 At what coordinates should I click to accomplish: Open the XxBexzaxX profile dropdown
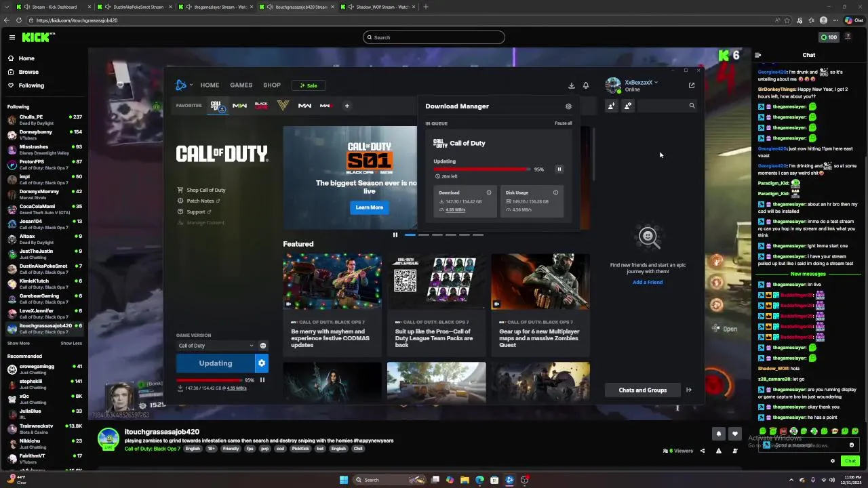point(641,83)
